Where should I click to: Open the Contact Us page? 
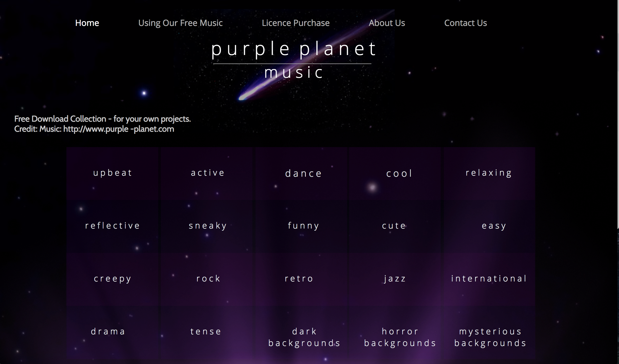466,23
